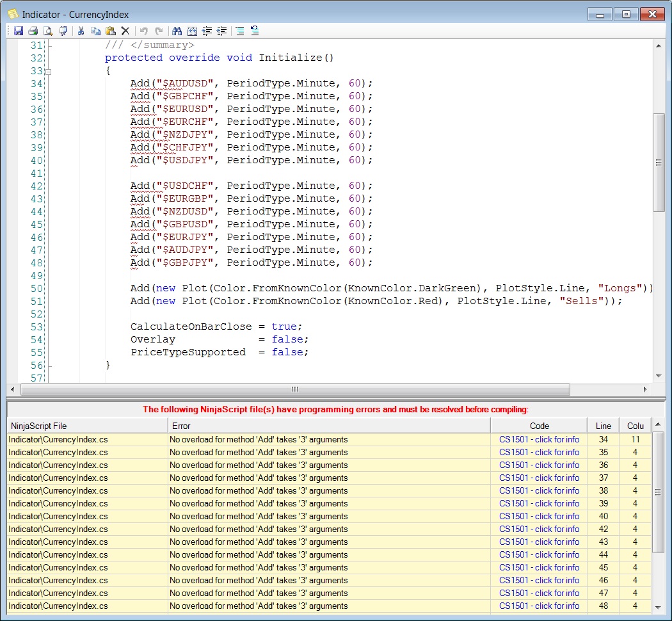The image size is (672, 621).
Task: Click the window title bar app icon
Action: (x=13, y=14)
